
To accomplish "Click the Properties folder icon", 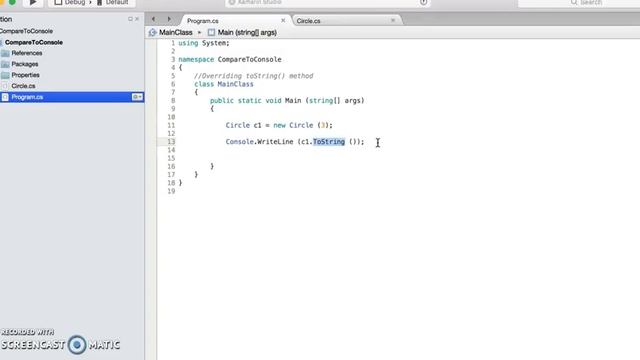I will click(5, 75).
